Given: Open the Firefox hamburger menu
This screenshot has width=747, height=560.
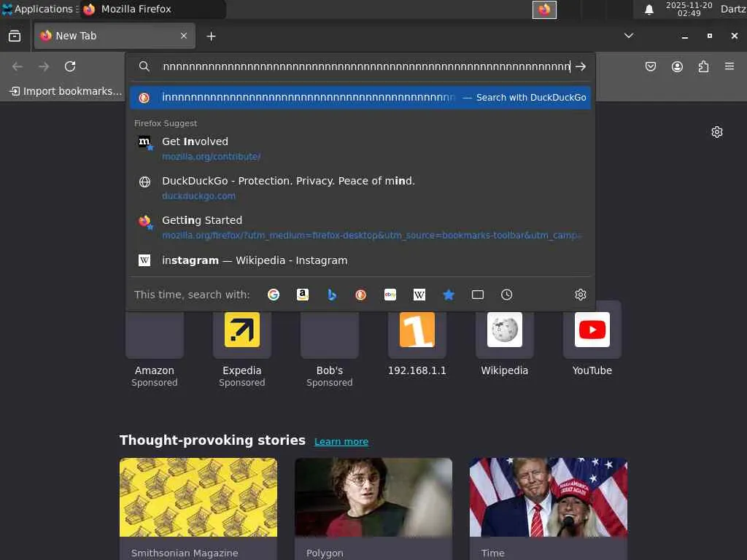Looking at the screenshot, I should [729, 66].
